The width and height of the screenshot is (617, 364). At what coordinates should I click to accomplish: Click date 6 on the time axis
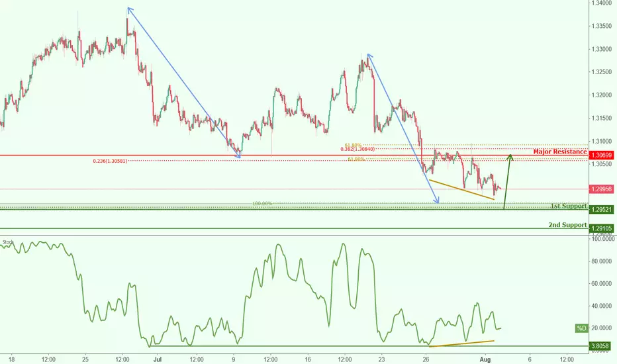(530, 359)
